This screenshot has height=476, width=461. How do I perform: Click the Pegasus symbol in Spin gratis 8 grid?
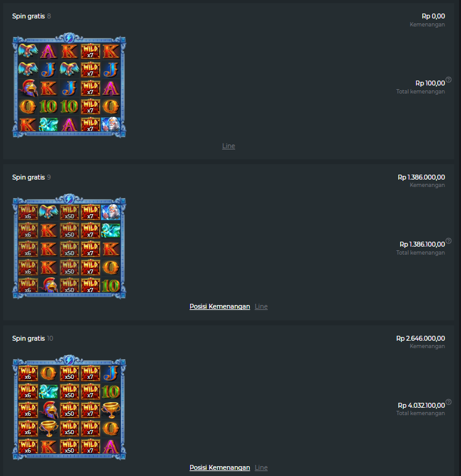click(49, 124)
